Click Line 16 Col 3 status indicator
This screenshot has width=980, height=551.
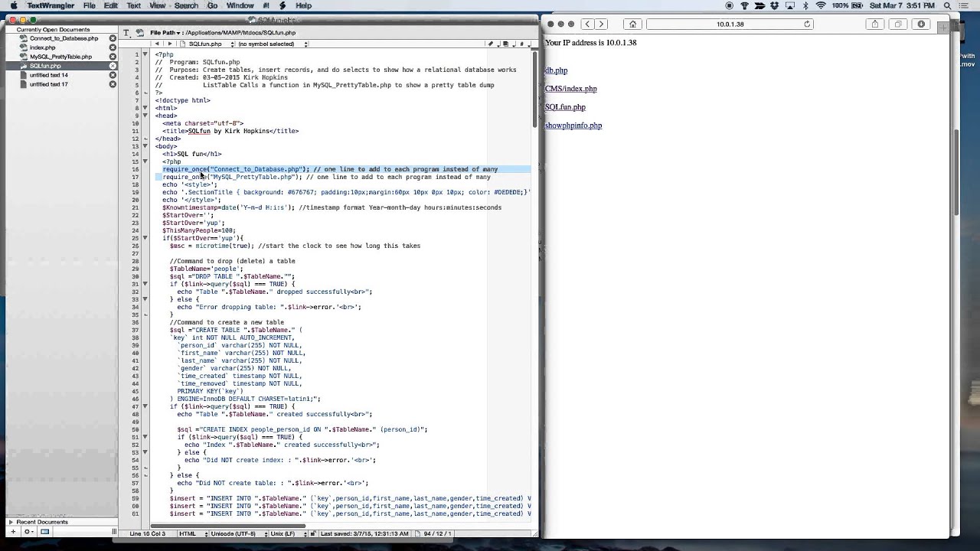[x=147, y=533]
